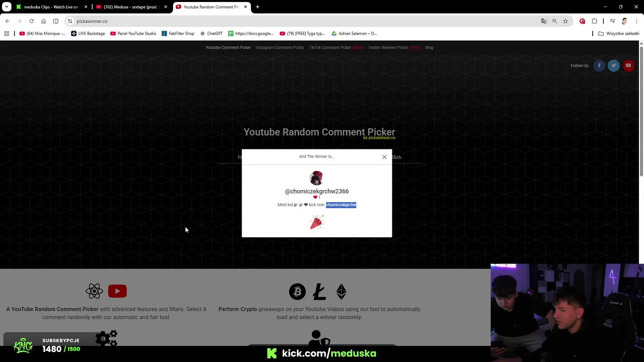Click winner name @chomiczekgrchw2366
Image resolution: width=644 pixels, height=362 pixels.
click(x=317, y=192)
